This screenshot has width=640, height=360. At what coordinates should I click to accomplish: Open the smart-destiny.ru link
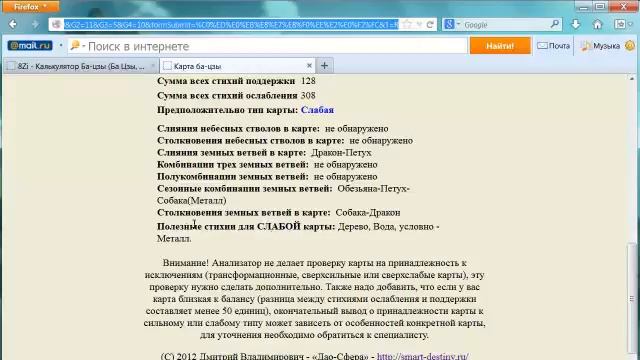[x=422, y=356]
